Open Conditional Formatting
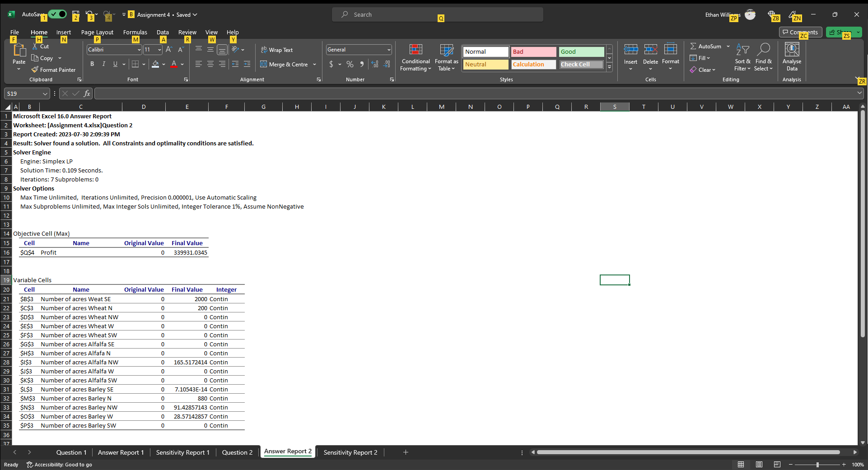 point(415,57)
